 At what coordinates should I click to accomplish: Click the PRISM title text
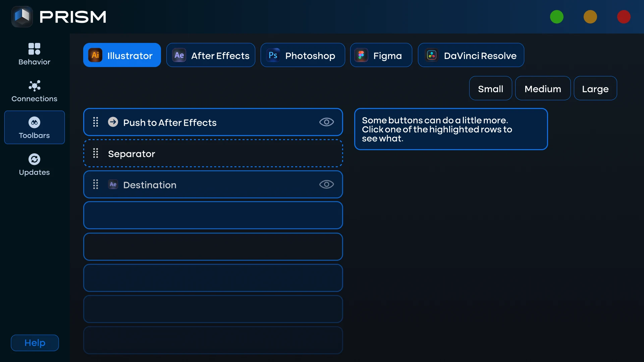pyautogui.click(x=73, y=17)
